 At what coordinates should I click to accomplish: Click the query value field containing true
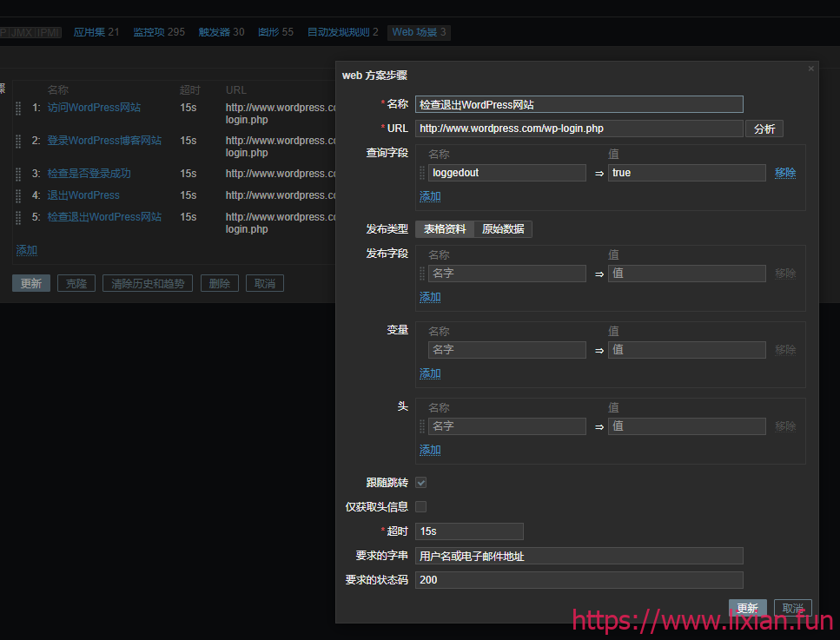687,173
